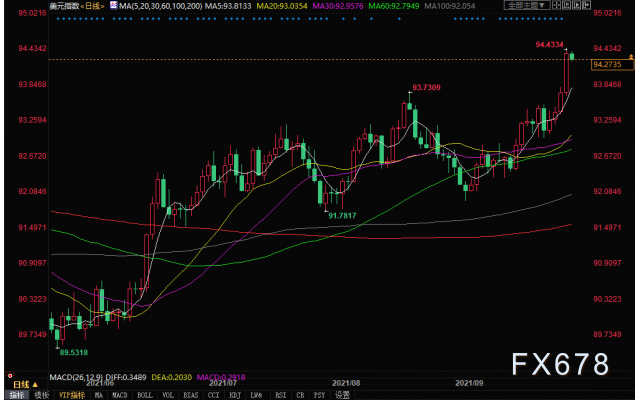This screenshot has height=400, width=640.
Task: Select the RSI indicator tab
Action: click(281, 395)
